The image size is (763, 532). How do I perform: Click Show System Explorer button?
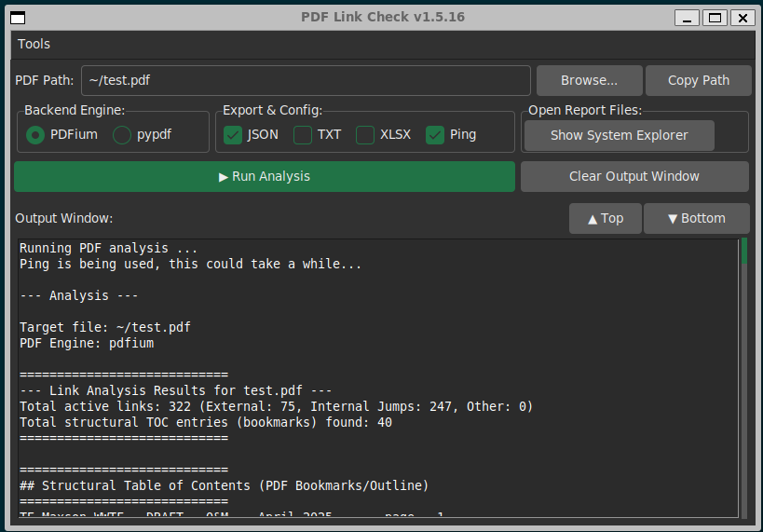619,135
